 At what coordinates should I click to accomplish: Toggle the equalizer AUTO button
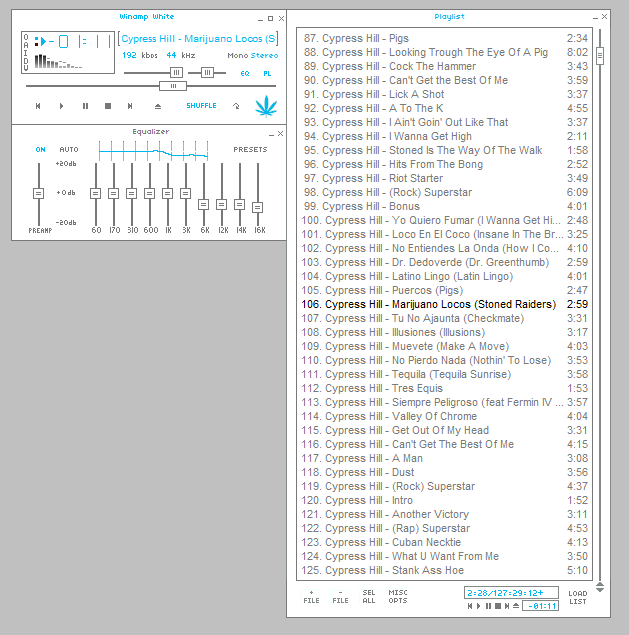pos(68,150)
